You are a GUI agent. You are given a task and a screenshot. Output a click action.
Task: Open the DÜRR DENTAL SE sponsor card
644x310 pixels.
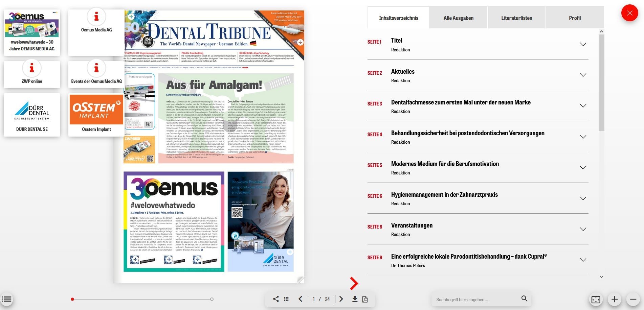(32, 115)
